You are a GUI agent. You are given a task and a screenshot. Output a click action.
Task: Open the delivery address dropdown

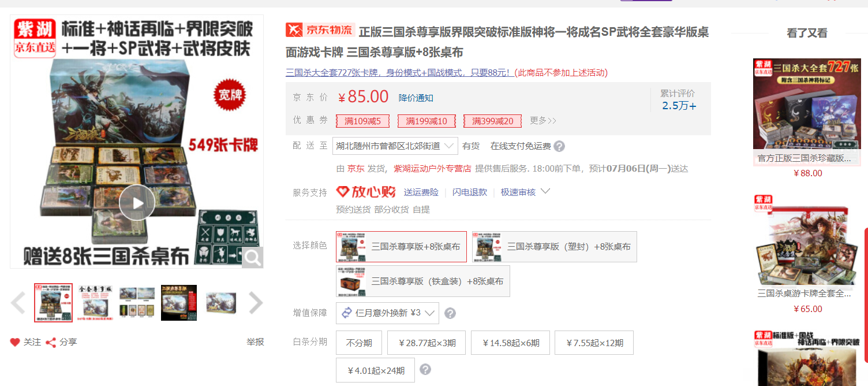click(395, 146)
